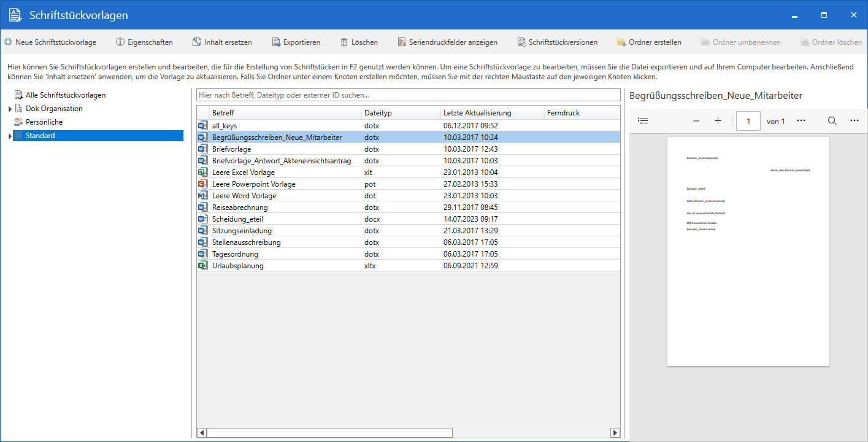Screen dimensions: 868x442
Task: Export template using the Exportieren icon
Action: click(275, 42)
